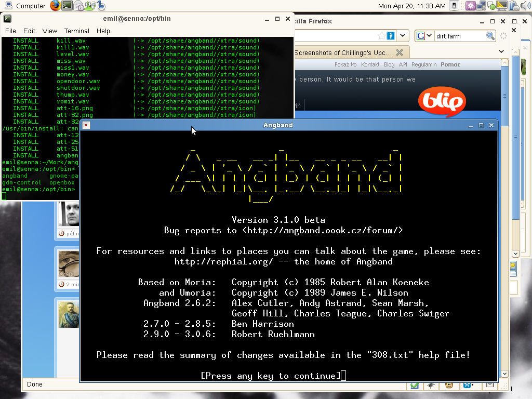The height and width of the screenshot is (399, 532).
Task: Open the Google search engine dropdown
Action: point(424,36)
